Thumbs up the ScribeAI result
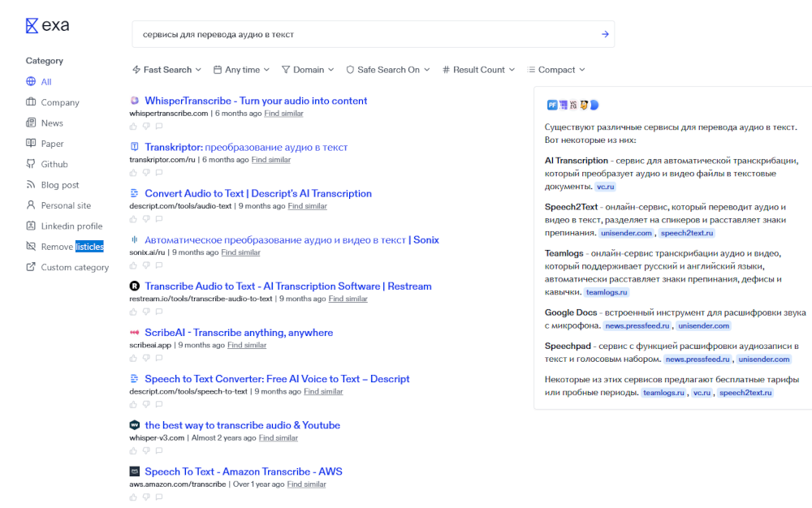 point(134,358)
